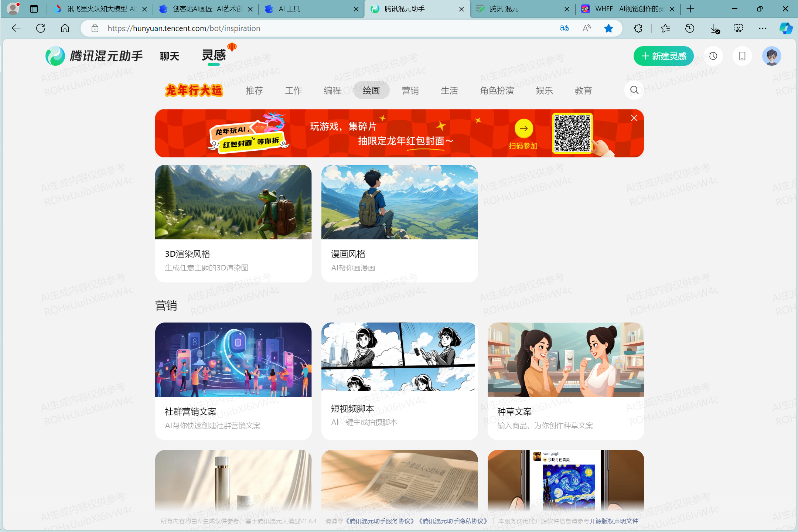Open the tab actions menu icon
The height and width of the screenshot is (532, 798).
click(x=34, y=9)
